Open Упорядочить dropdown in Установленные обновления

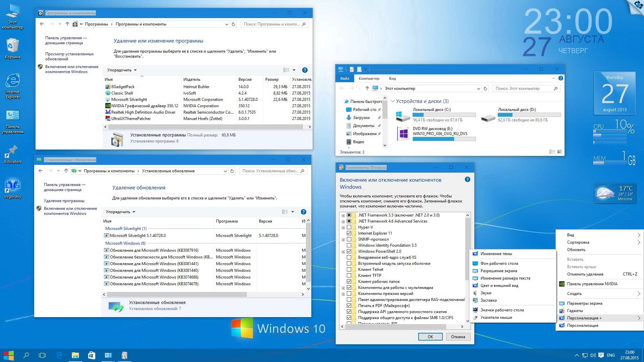coord(120,212)
